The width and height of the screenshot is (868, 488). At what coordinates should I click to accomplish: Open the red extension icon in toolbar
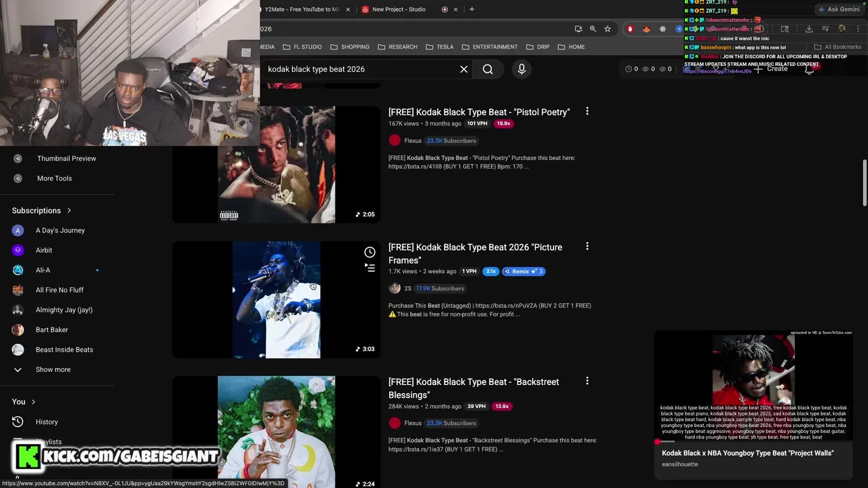[631, 28]
